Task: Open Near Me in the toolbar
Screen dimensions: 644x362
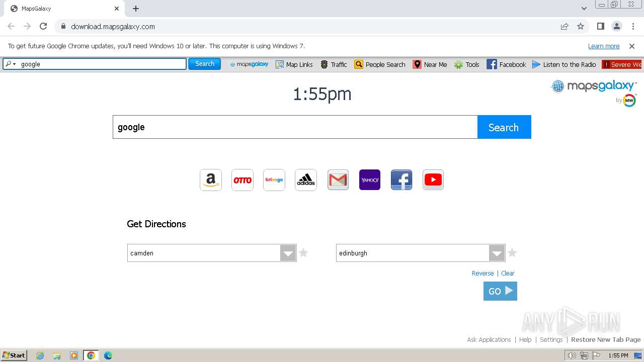Action: pos(430,64)
